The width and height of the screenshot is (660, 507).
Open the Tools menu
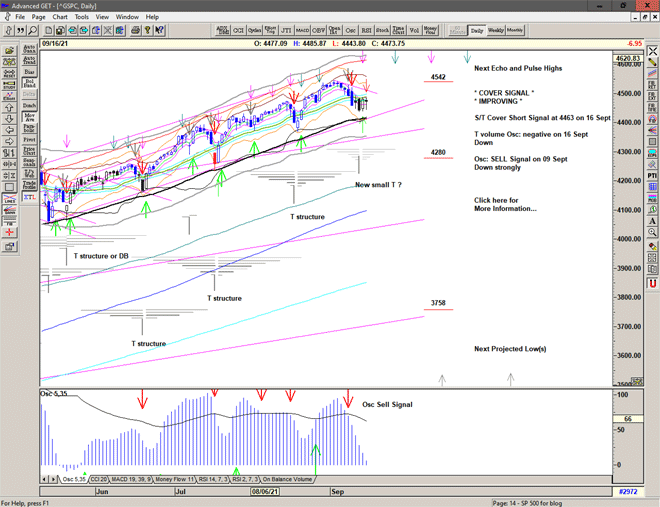click(x=82, y=17)
